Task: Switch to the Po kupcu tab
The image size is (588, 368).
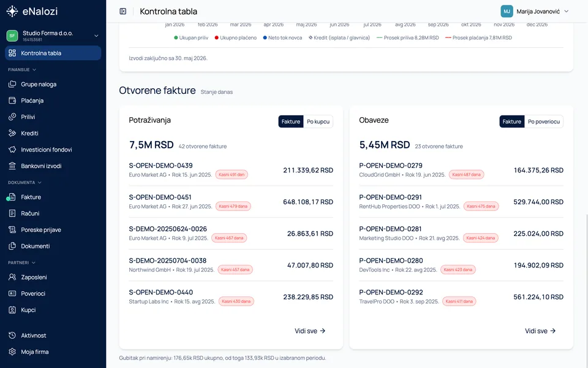Action: pos(318,121)
